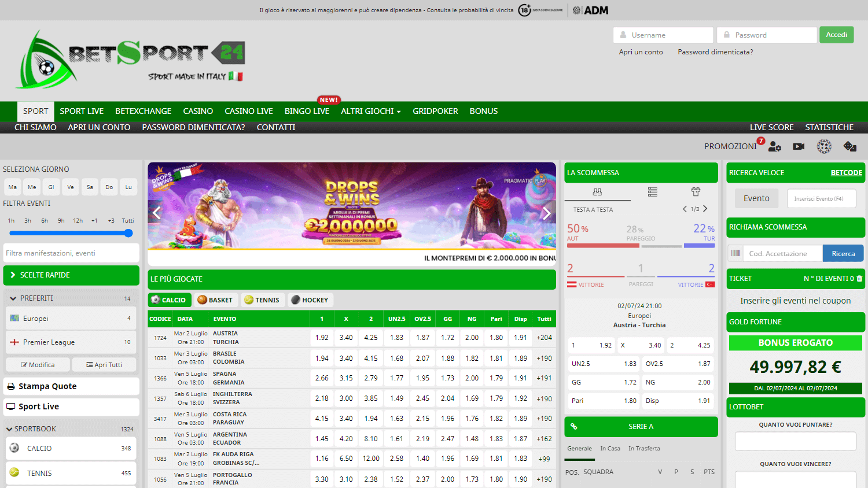The height and width of the screenshot is (488, 868).
Task: Select Me day filter
Action: [32, 187]
